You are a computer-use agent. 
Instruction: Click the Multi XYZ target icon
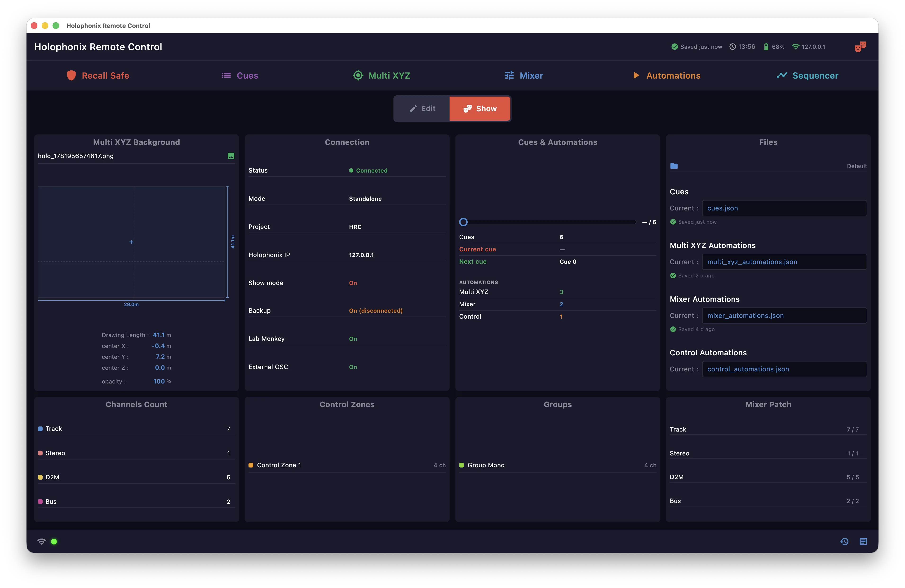coord(358,75)
